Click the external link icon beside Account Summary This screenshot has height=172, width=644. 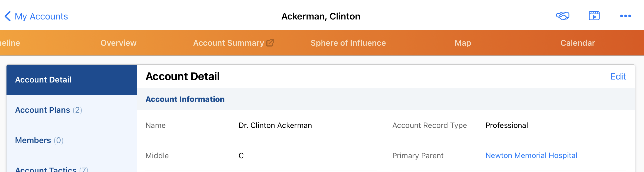click(x=270, y=43)
